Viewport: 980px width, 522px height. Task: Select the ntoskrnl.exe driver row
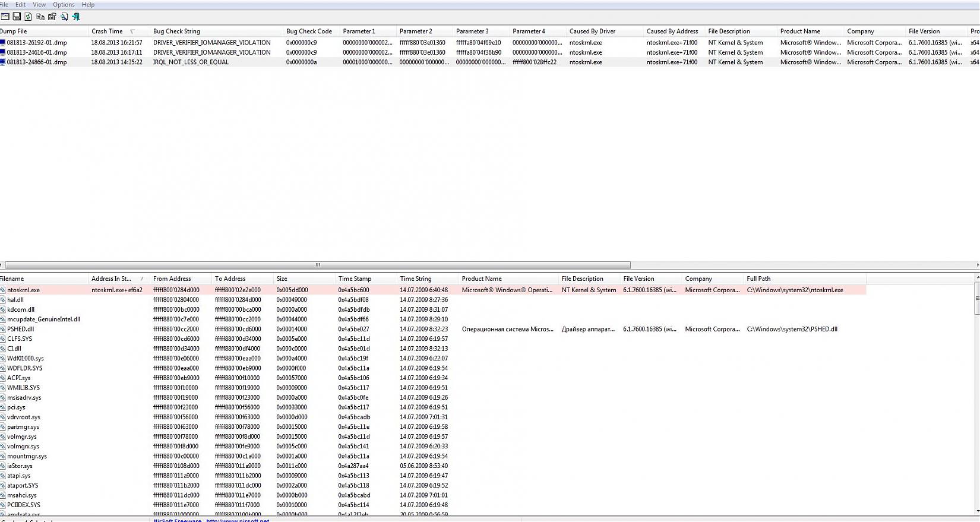point(433,290)
